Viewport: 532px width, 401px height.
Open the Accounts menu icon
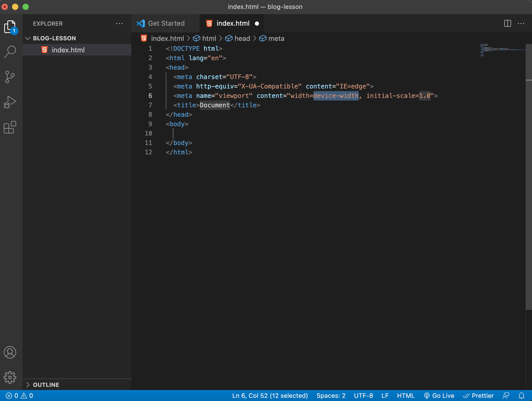(x=10, y=352)
